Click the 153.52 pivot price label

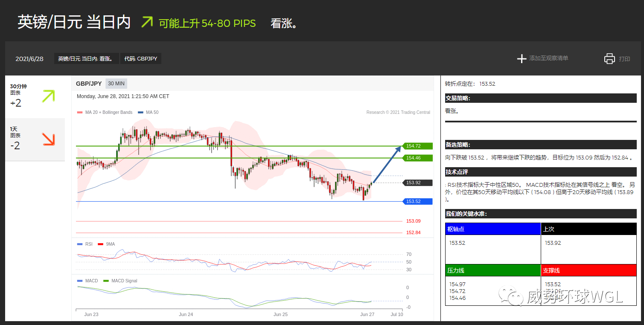[417, 201]
